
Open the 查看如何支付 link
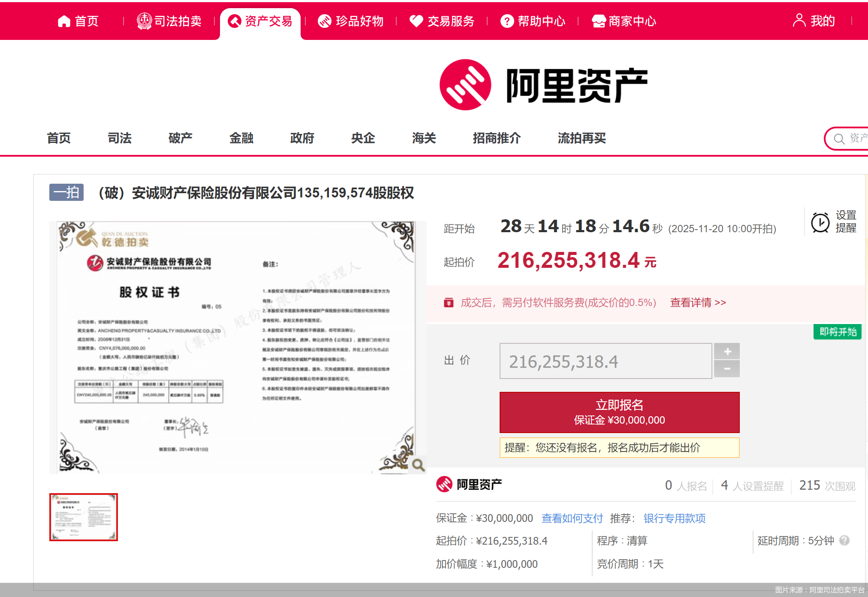[572, 518]
